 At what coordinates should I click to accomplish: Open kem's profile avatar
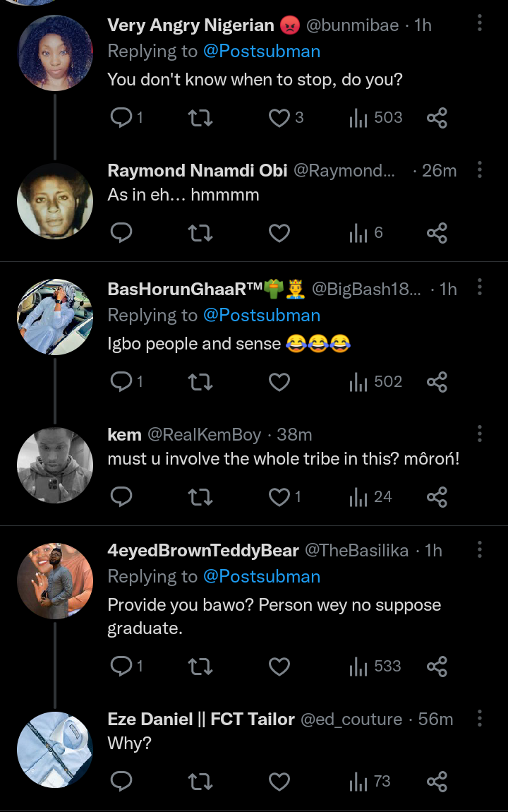coord(55,465)
